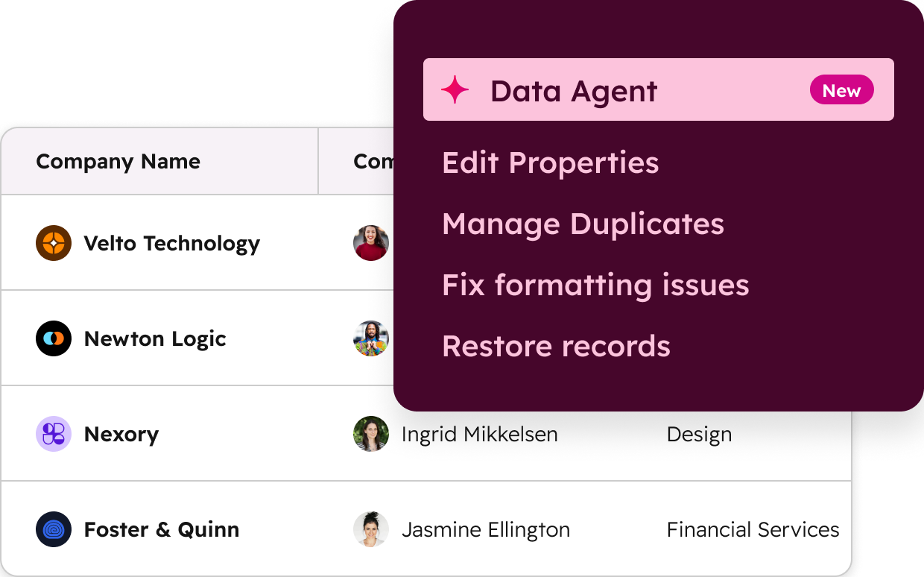Open the Velto Technology company record

click(172, 243)
